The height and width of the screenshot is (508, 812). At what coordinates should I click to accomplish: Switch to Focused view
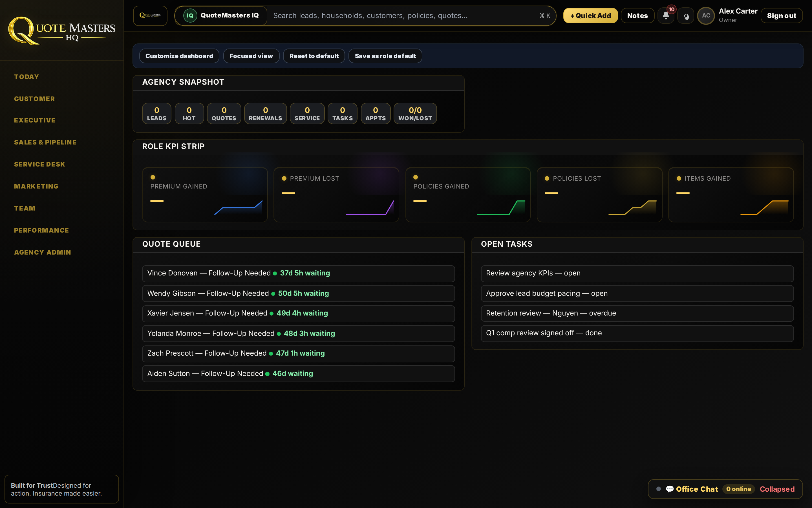[251, 56]
